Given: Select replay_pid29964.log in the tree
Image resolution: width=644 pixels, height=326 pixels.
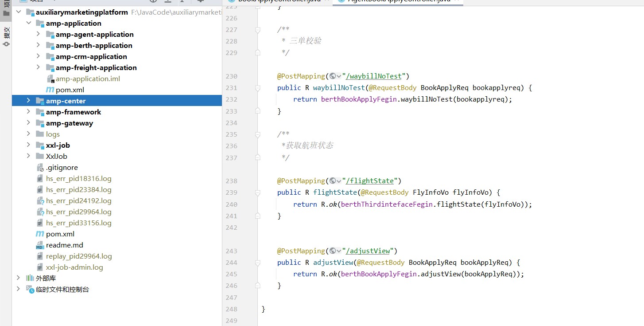Looking at the screenshot, I should tap(79, 256).
